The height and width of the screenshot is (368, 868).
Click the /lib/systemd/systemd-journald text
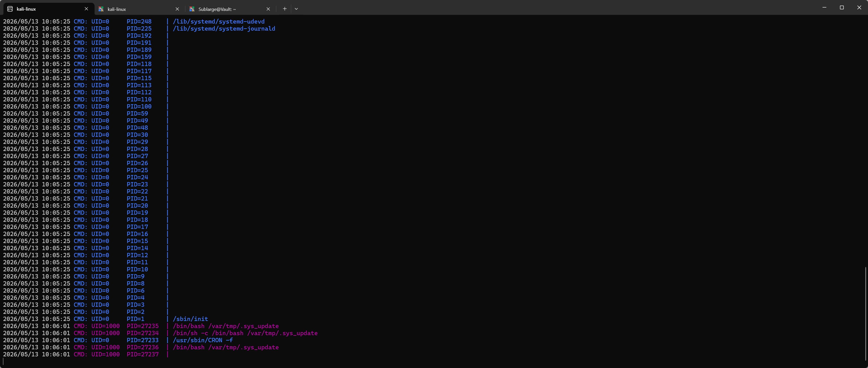tap(224, 29)
